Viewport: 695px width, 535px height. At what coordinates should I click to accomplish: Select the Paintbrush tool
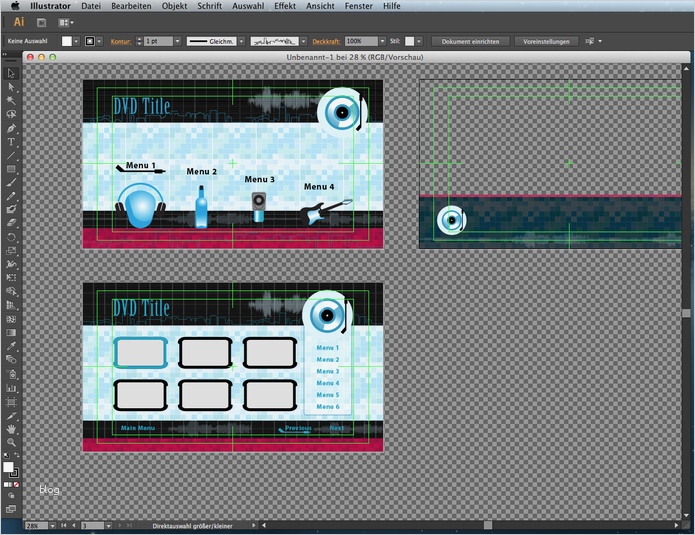[x=11, y=183]
